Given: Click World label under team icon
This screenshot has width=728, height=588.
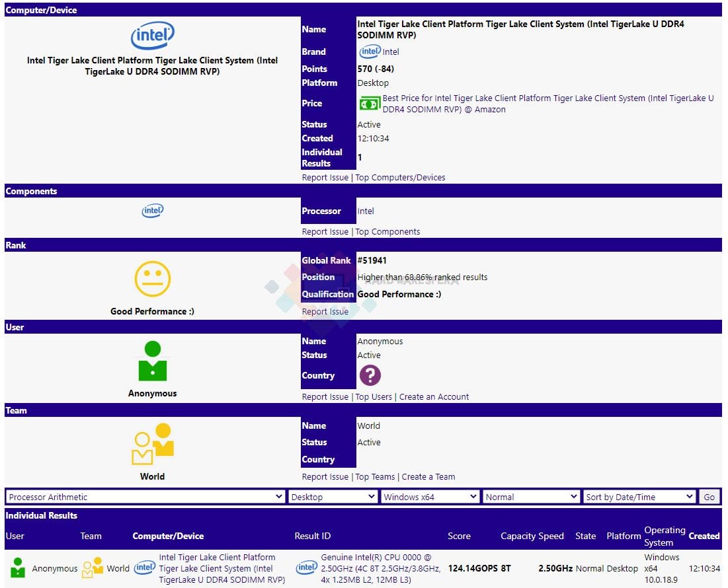Looking at the screenshot, I should tap(152, 477).
